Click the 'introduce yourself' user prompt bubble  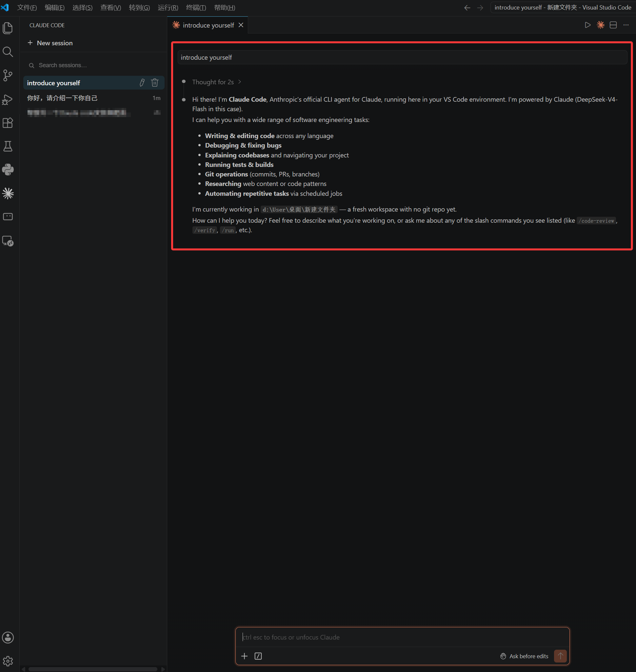pos(402,57)
